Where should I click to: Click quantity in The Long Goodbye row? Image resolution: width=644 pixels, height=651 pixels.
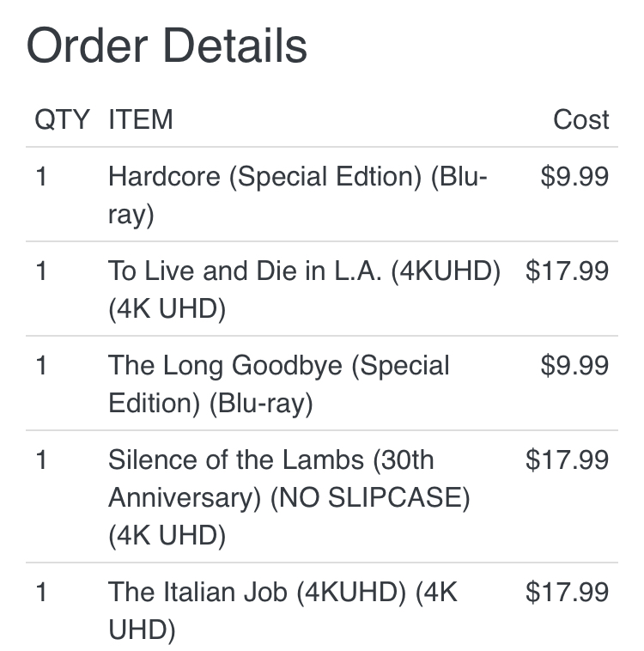[42, 366]
